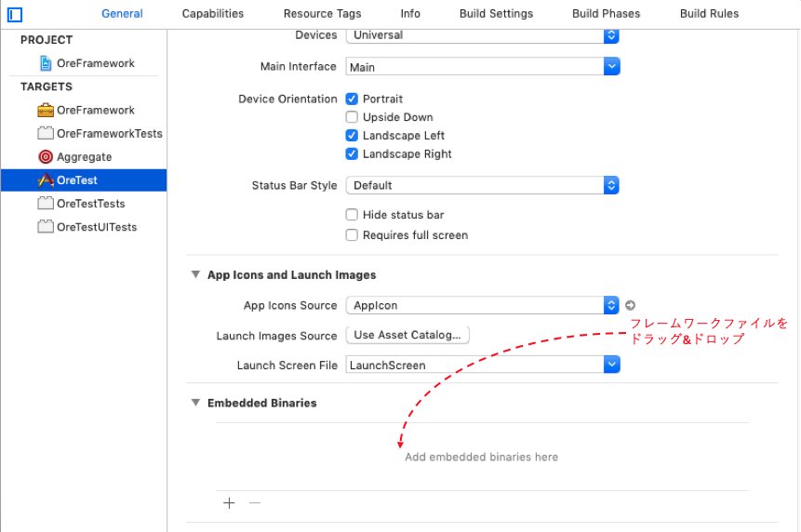
Task: Click the OreFramework toolbox target icon
Action: pos(46,110)
